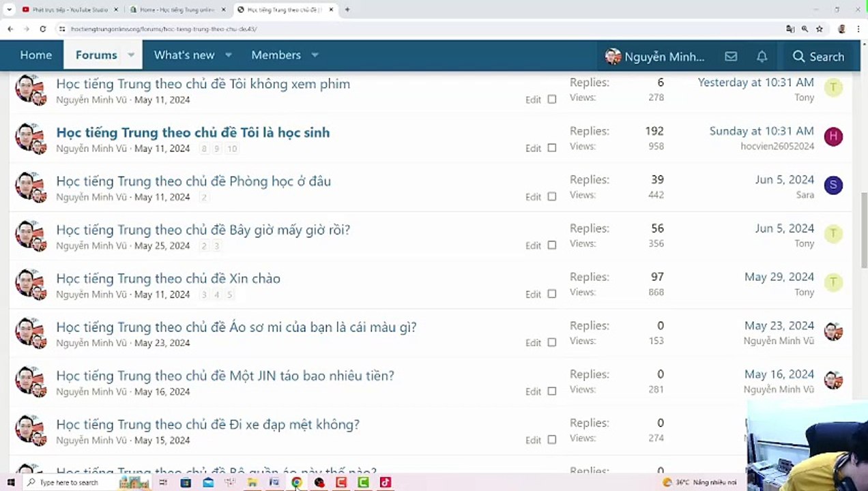Open account menu 'Nguyễn Minh...'
Image resolution: width=868 pixels, height=491 pixels.
655,57
